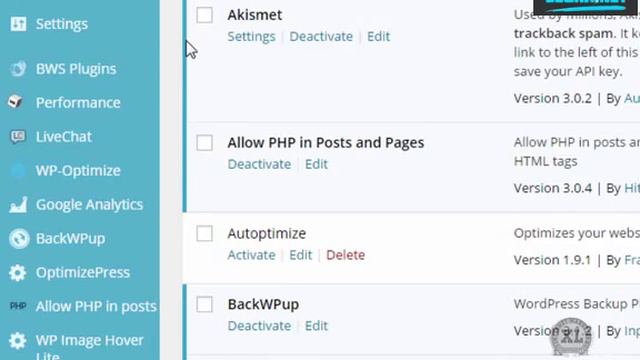Click the BackWPup sidebar icon

click(19, 239)
